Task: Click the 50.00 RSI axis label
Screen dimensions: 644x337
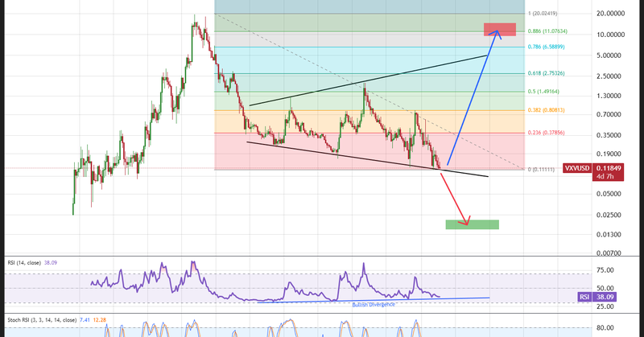Action: (606, 288)
